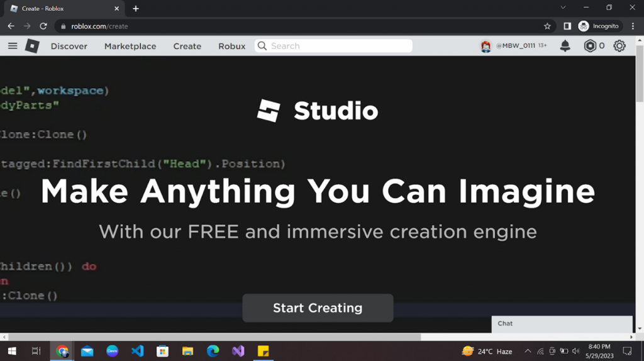Open the Chrome three-dot menu
The image size is (644, 361).
point(633,26)
